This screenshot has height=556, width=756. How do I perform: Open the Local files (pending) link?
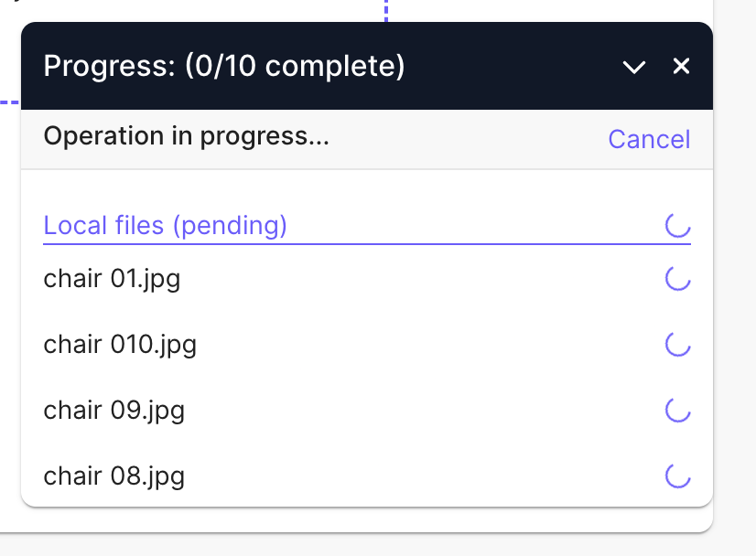[x=165, y=225]
